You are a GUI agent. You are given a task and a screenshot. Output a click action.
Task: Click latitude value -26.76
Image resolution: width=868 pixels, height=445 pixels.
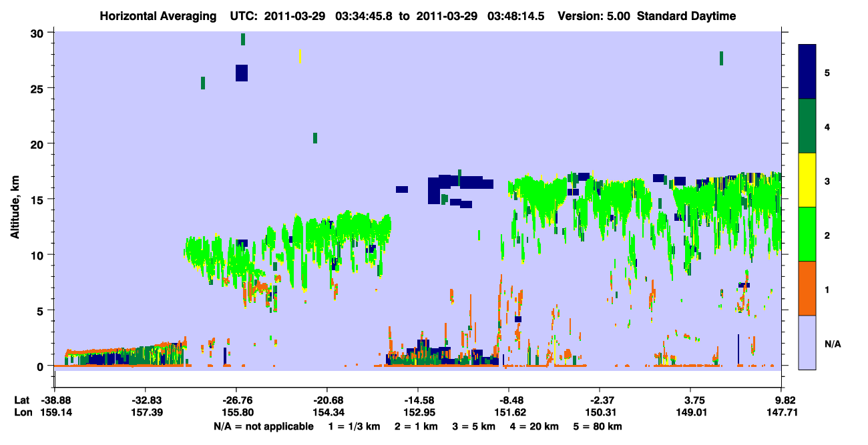point(236,400)
